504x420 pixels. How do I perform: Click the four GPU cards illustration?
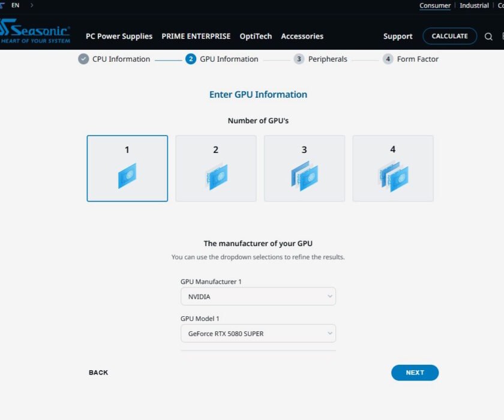393,176
